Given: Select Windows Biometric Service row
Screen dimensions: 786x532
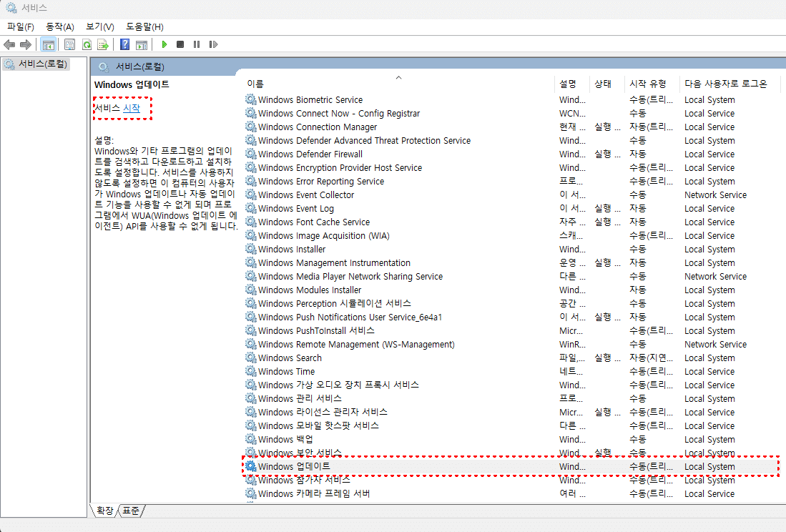Looking at the screenshot, I should click(x=511, y=99).
